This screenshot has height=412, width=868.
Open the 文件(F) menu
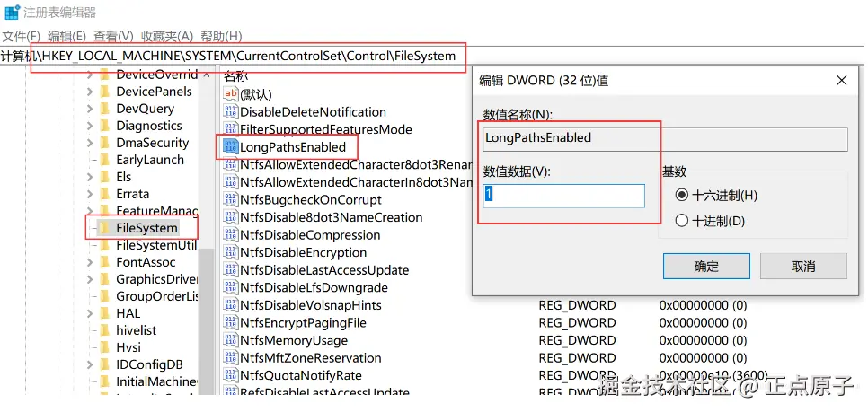click(22, 37)
